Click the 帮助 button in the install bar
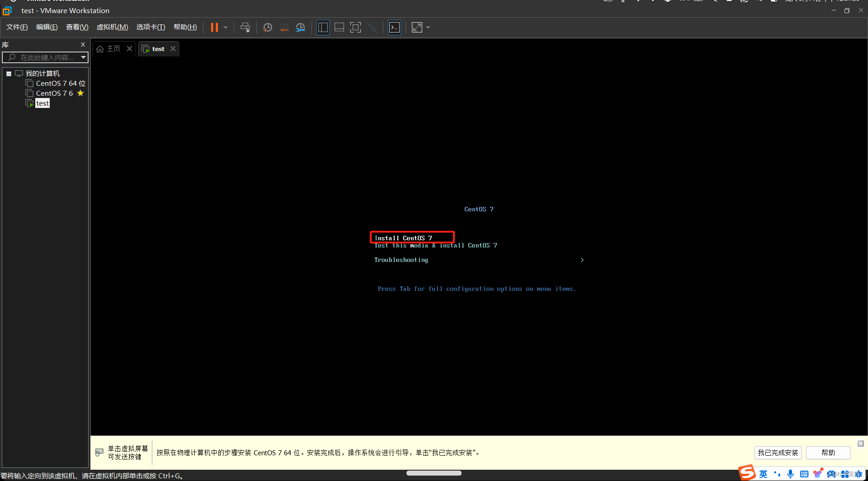This screenshot has width=868, height=481. click(x=828, y=453)
